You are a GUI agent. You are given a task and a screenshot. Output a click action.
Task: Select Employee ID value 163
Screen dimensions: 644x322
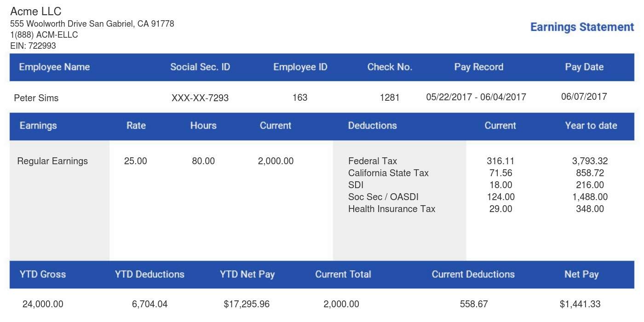click(x=300, y=97)
